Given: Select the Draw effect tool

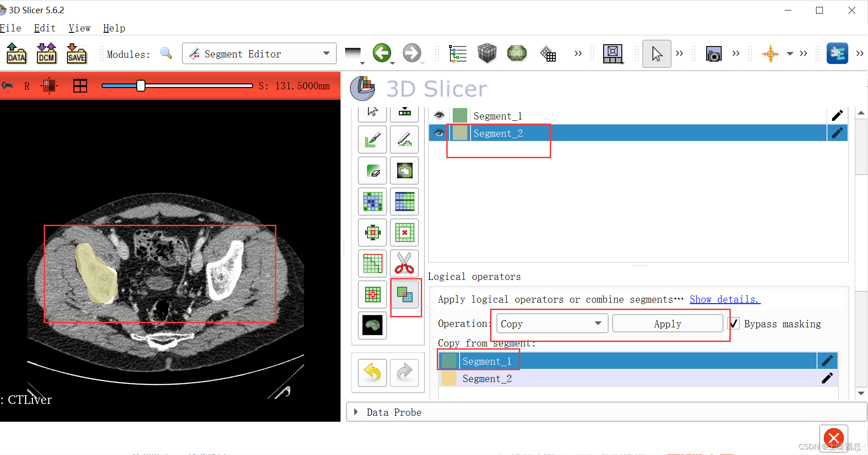Looking at the screenshot, I should coord(404,139).
